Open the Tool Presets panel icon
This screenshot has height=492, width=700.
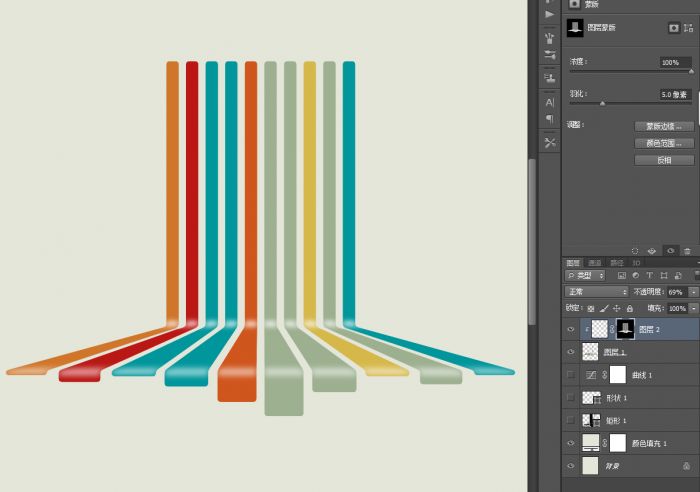click(x=550, y=142)
